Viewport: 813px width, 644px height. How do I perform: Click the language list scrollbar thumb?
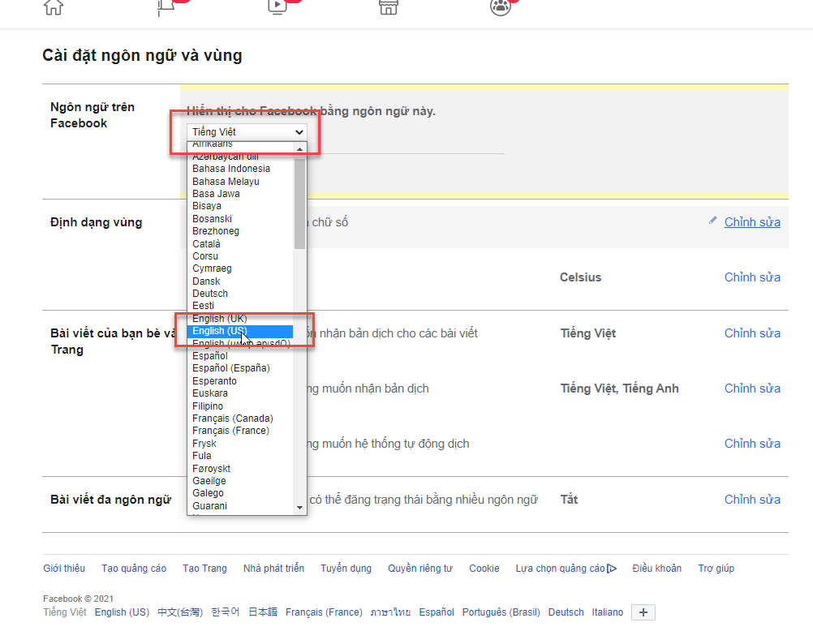(299, 204)
